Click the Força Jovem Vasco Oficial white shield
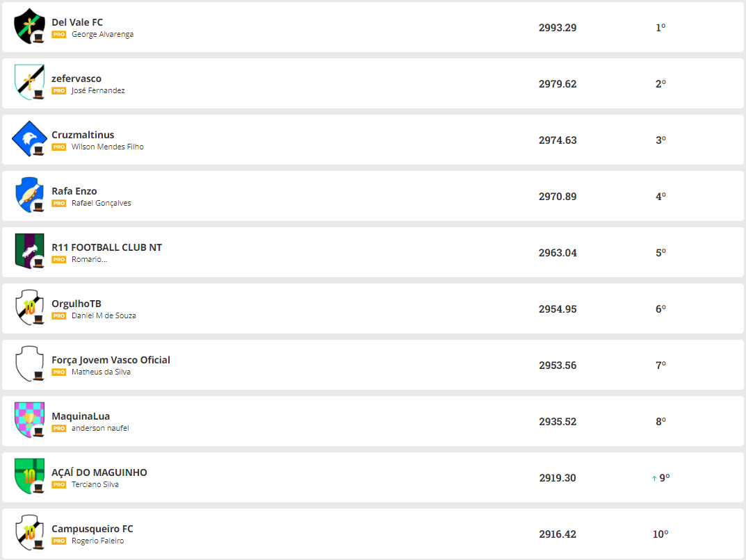This screenshot has height=560, width=746. pyautogui.click(x=29, y=363)
